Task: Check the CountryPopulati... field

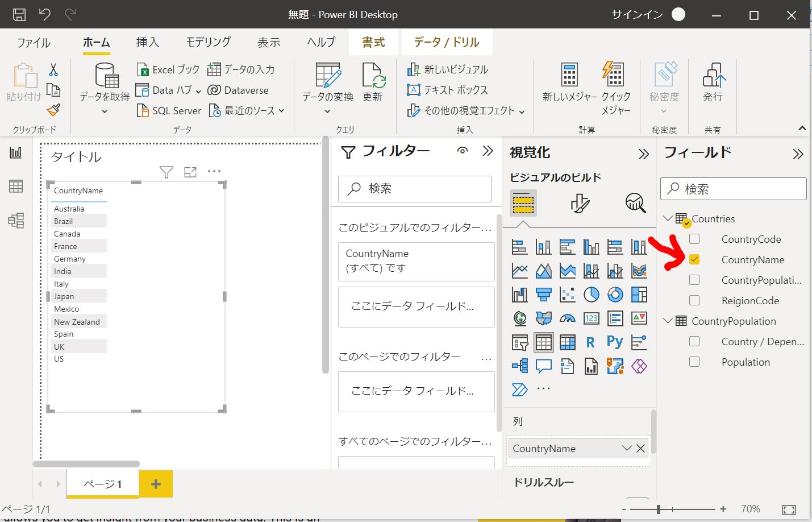Action: [694, 280]
